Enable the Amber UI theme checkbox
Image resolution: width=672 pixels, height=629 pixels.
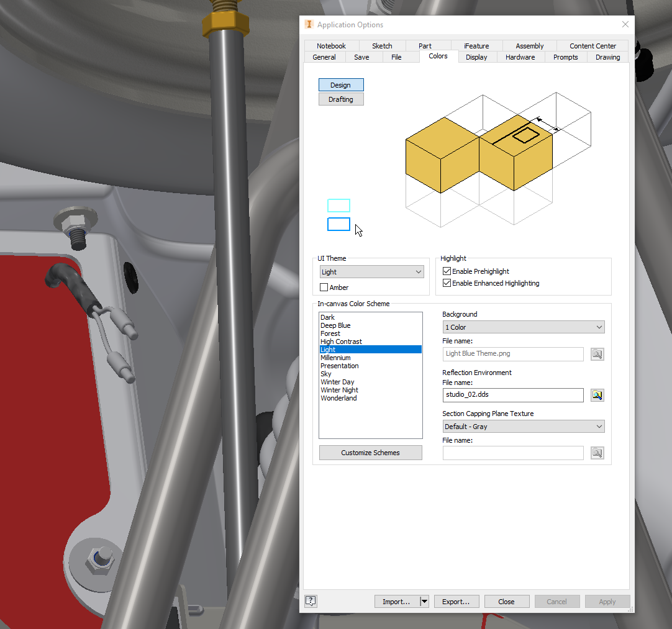322,287
